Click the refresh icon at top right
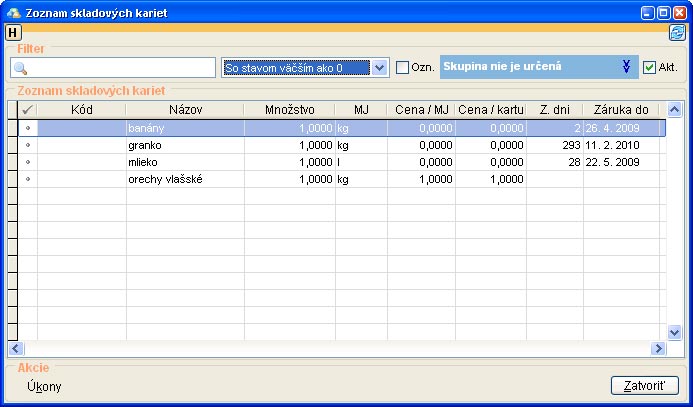The width and height of the screenshot is (693, 407). (x=677, y=32)
